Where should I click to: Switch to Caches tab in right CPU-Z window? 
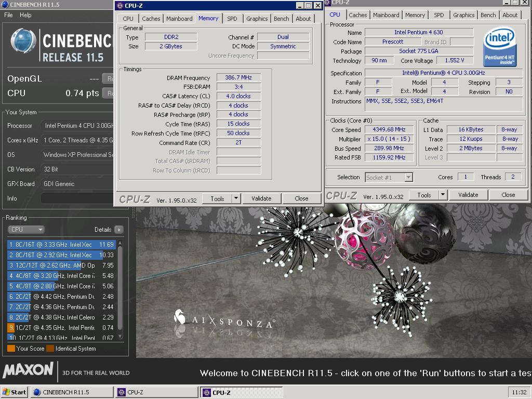(358, 15)
